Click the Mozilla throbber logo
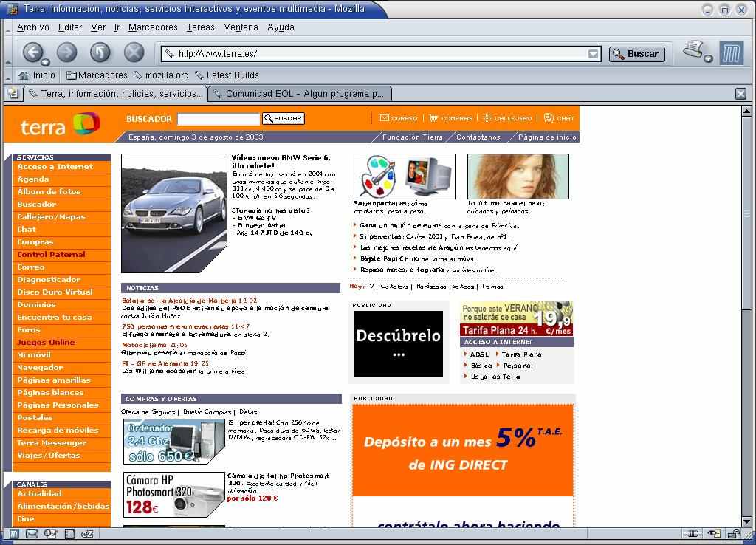756x545 pixels. click(732, 53)
